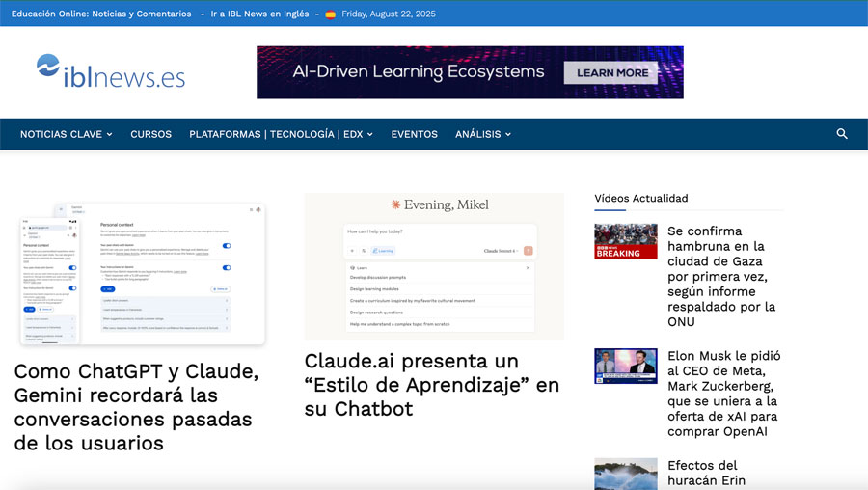The width and height of the screenshot is (868, 490).
Task: Click Educación Online: Noticias y Comentarios link
Action: (x=101, y=14)
